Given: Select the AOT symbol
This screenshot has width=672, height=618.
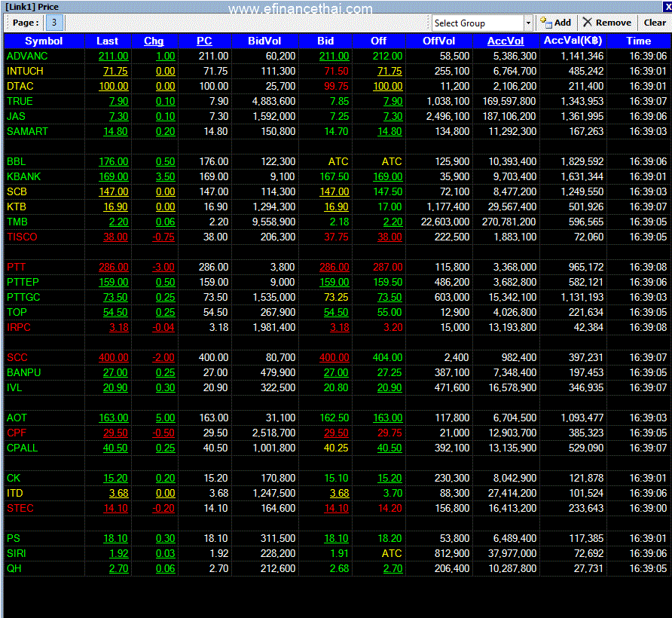Looking at the screenshot, I should pyautogui.click(x=17, y=418).
